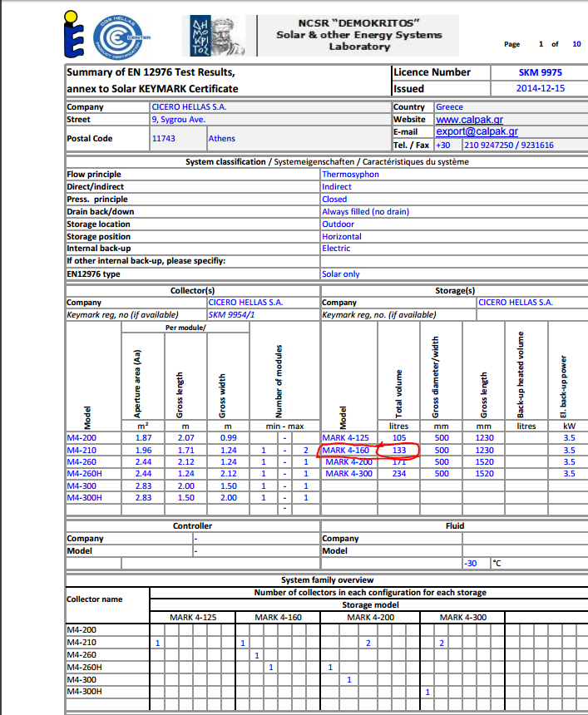
Task: Open the export@calpak.gr email link
Action: (477, 131)
